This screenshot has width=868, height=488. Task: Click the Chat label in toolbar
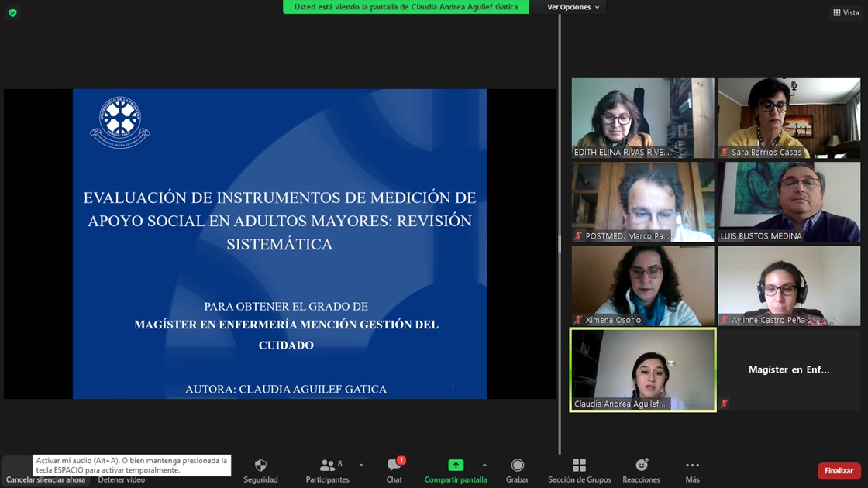[x=394, y=479]
